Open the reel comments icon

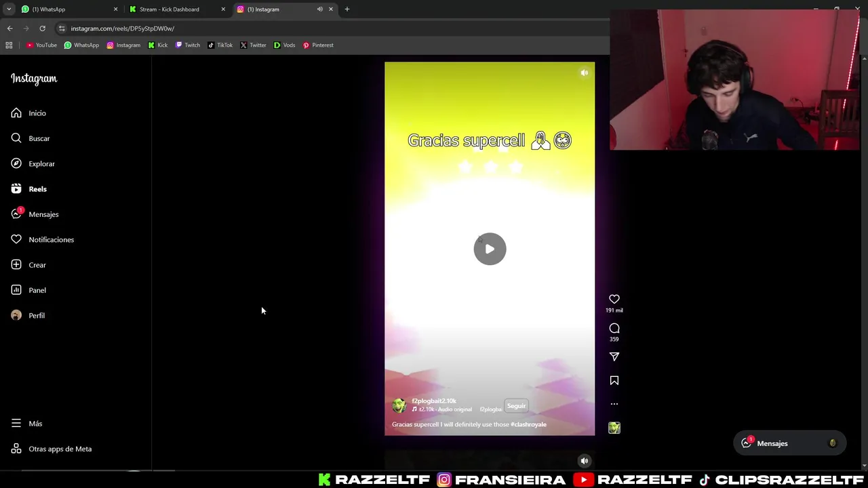[614, 328]
